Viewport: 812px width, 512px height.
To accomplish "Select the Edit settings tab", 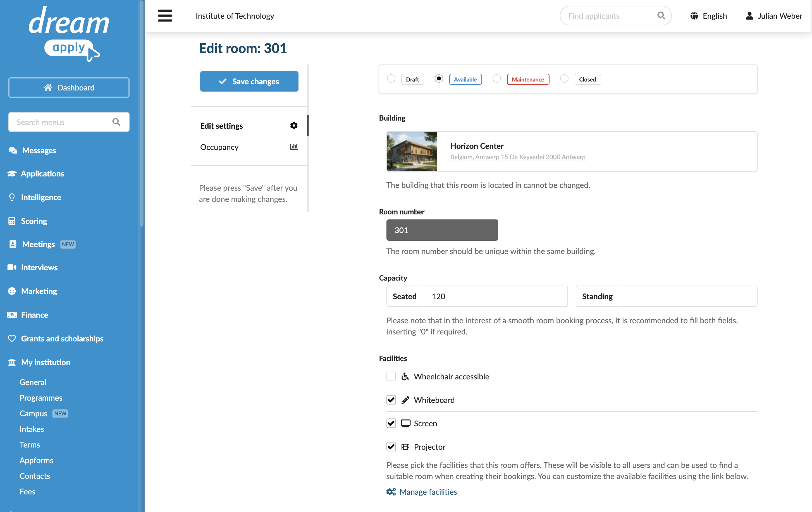I will (x=249, y=126).
